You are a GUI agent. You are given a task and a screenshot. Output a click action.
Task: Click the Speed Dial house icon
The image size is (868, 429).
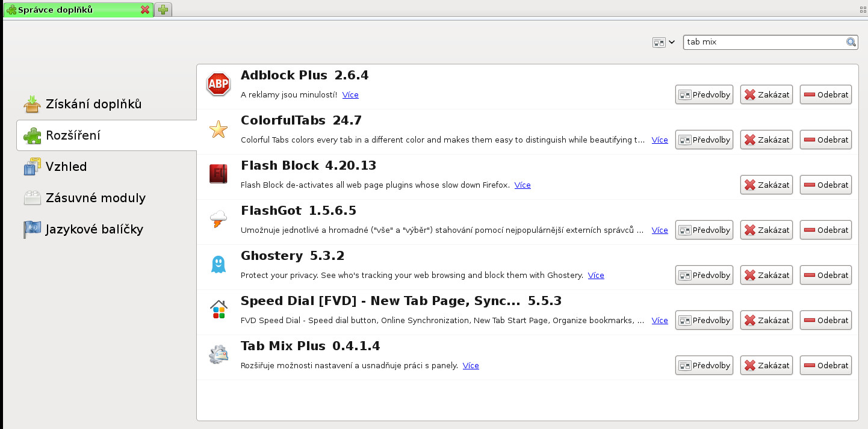[x=219, y=310]
